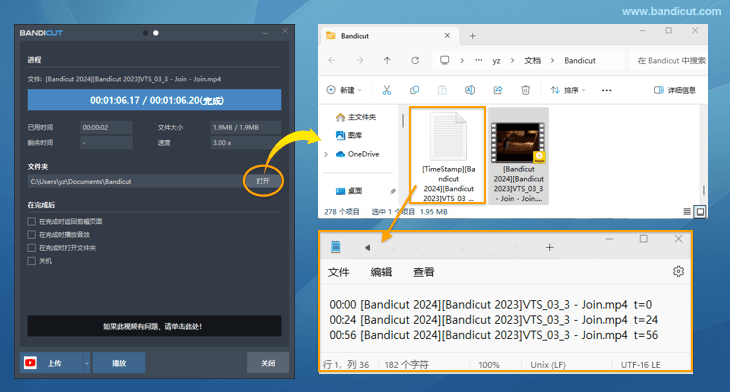Go up one folder with the up arrow
Image resolution: width=730 pixels, height=392 pixels.
[x=387, y=61]
